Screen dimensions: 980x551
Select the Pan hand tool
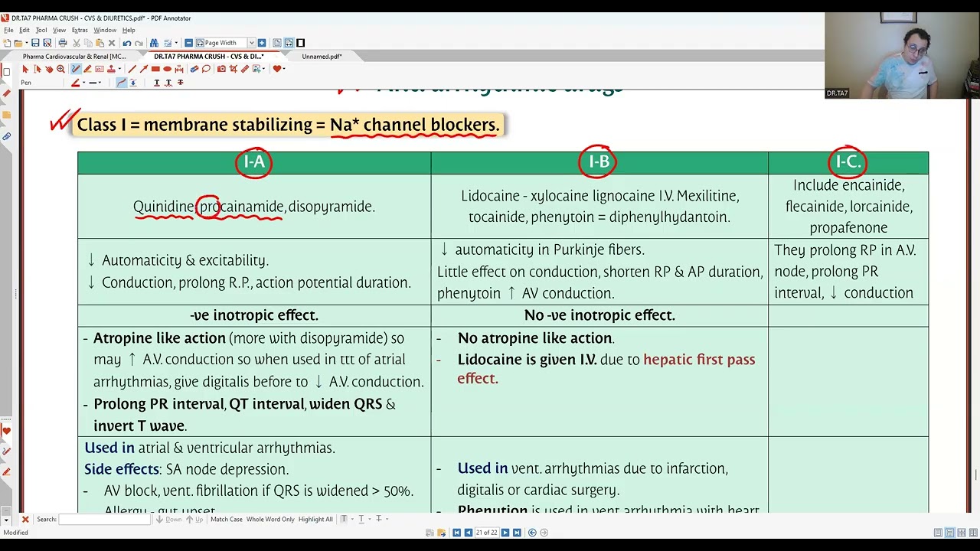(x=49, y=69)
